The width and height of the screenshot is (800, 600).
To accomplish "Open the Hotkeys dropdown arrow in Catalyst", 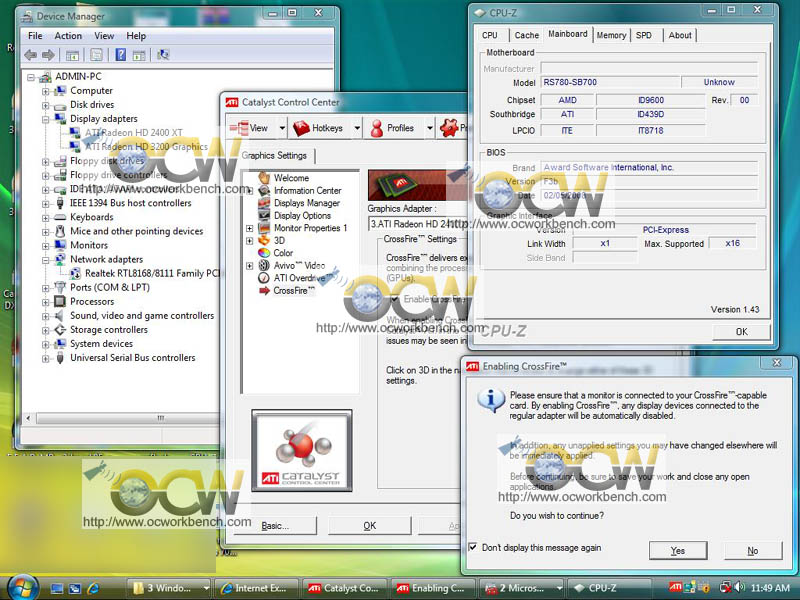I will (x=357, y=128).
